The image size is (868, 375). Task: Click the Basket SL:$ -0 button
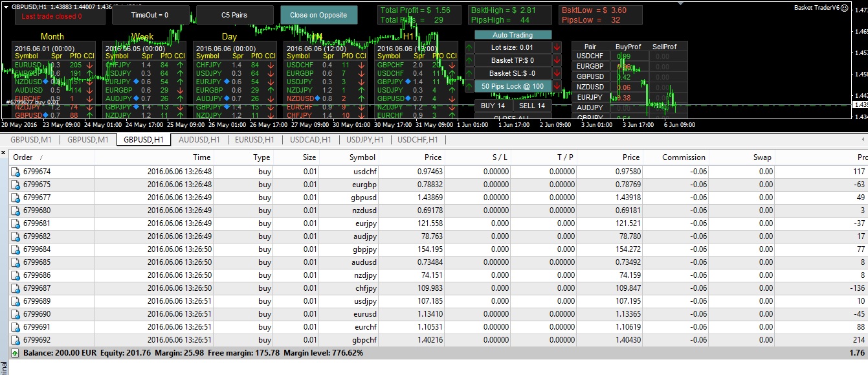click(513, 73)
